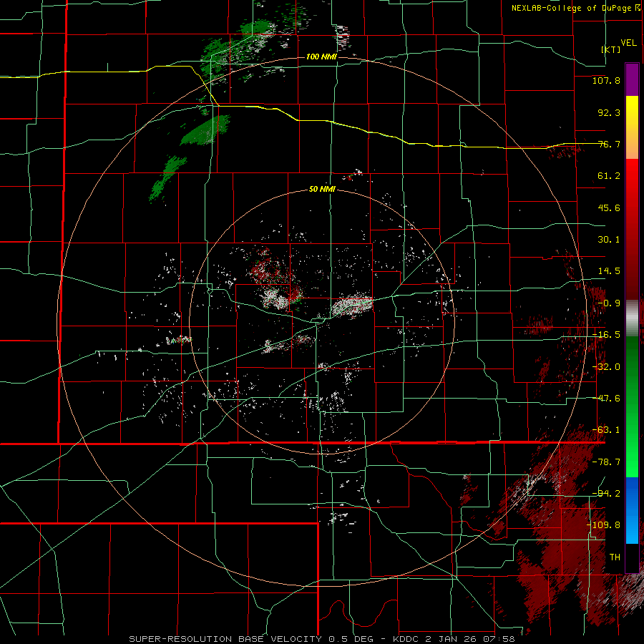Click the Super-Resolution Base Velocity caption
Viewport: 644px width, 644px height.
point(321,639)
